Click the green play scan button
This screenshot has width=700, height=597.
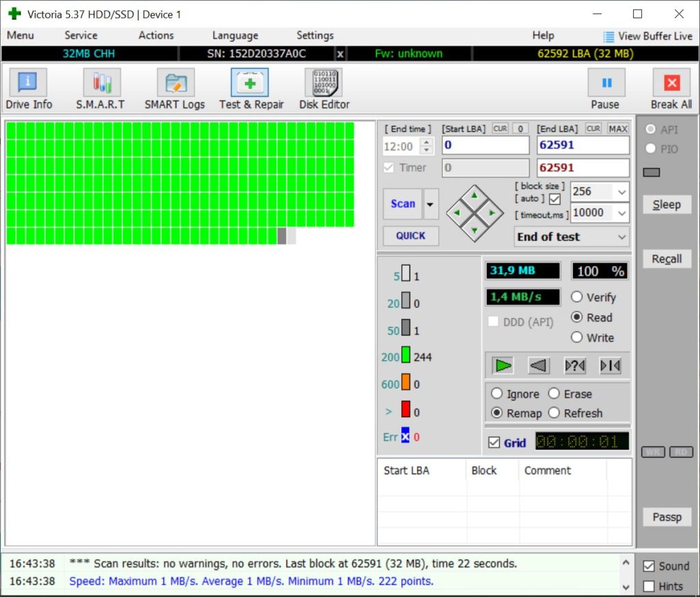pos(502,366)
